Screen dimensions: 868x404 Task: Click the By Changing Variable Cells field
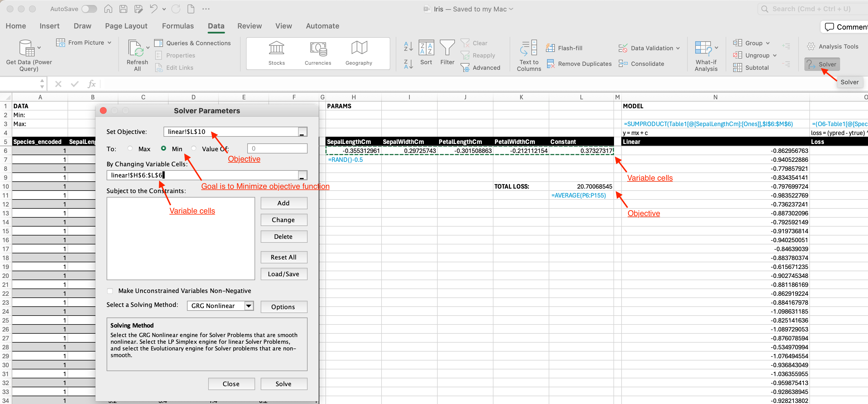pyautogui.click(x=202, y=175)
